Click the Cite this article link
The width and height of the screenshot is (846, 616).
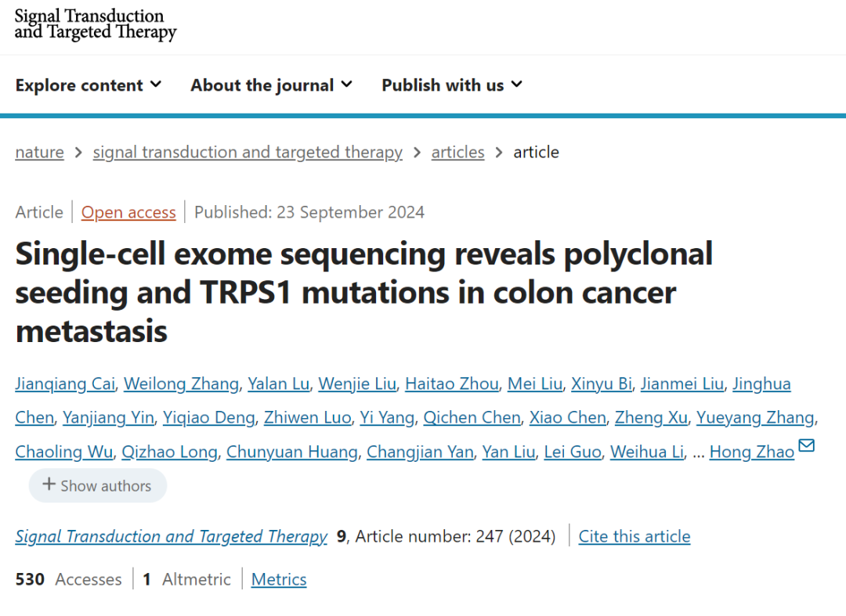point(634,536)
